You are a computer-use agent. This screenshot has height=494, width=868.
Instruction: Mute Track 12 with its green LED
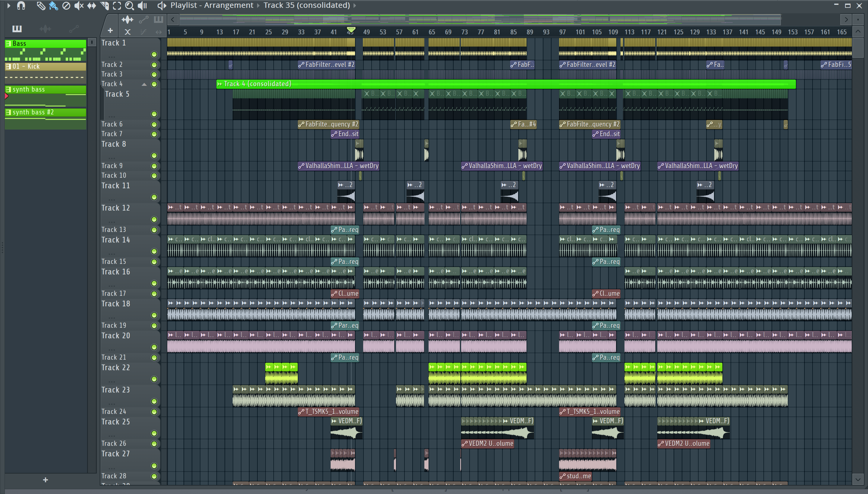pyautogui.click(x=154, y=220)
